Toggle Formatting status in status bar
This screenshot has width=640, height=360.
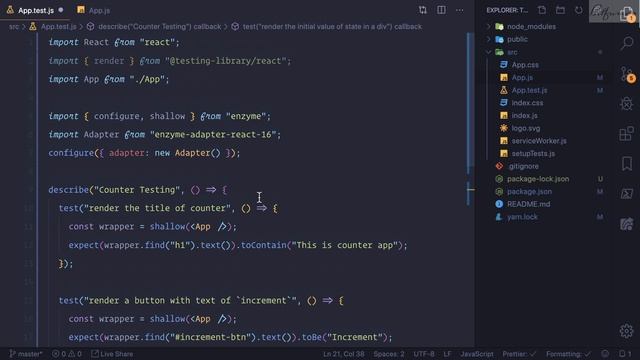[x=569, y=354]
